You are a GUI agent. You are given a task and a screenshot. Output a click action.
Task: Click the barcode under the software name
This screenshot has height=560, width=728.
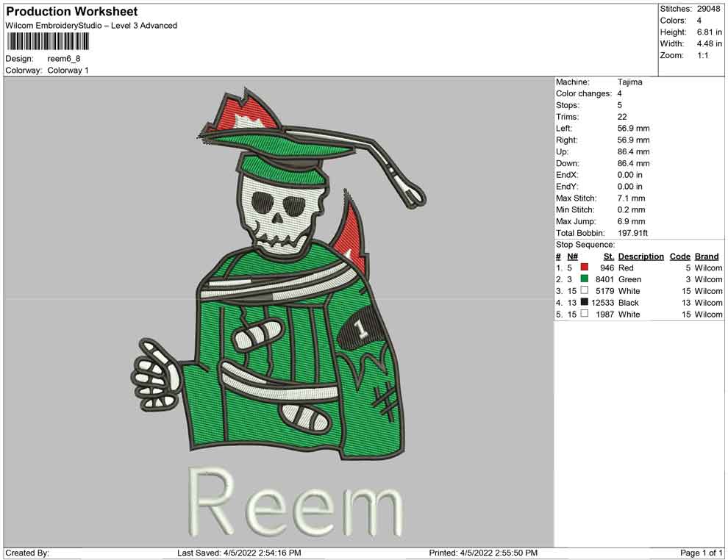click(48, 41)
